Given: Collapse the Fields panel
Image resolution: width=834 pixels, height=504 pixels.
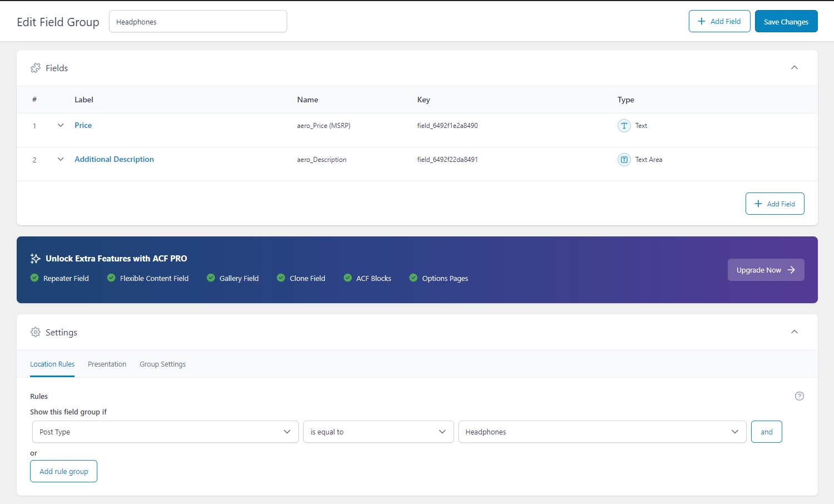Looking at the screenshot, I should coord(794,67).
